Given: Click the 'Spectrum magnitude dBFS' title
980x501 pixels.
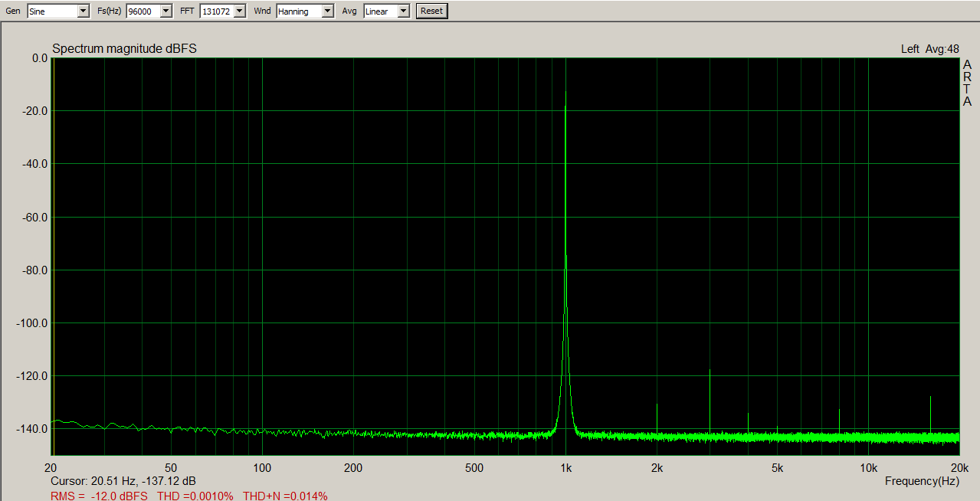Looking at the screenshot, I should [124, 48].
